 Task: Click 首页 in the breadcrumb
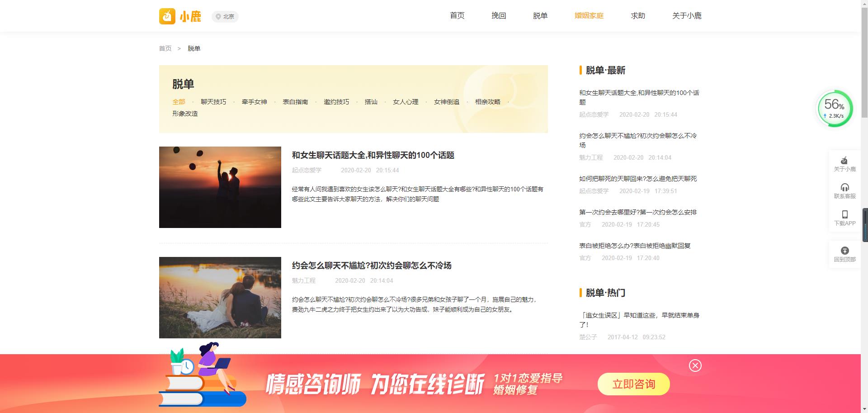(165, 48)
